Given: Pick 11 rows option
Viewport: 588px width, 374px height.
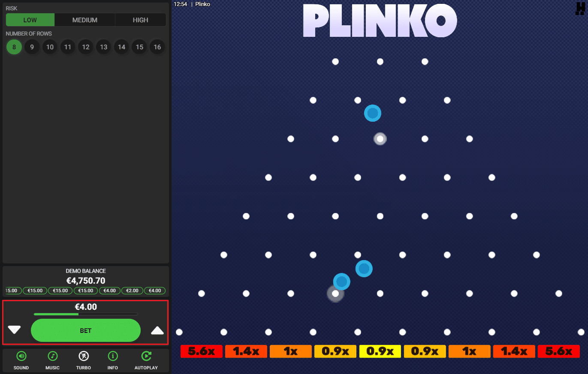Looking at the screenshot, I should (x=68, y=47).
